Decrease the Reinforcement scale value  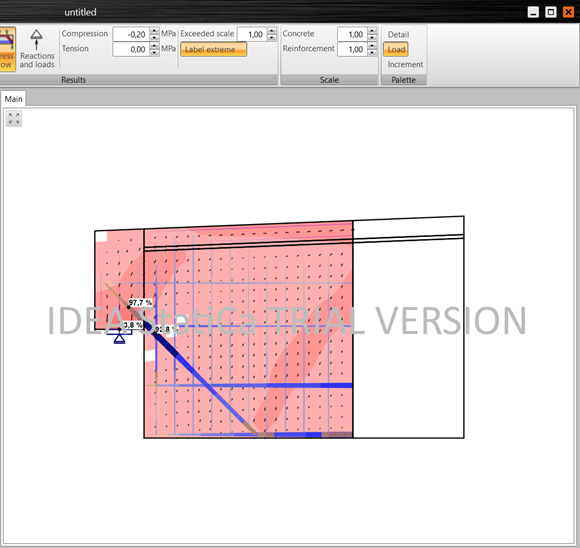tap(372, 53)
